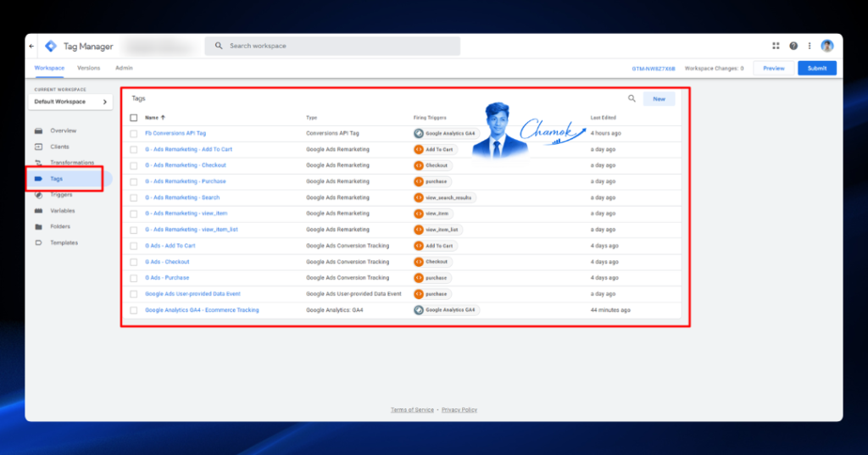
Task: Open the help question mark icon
Action: [x=793, y=46]
